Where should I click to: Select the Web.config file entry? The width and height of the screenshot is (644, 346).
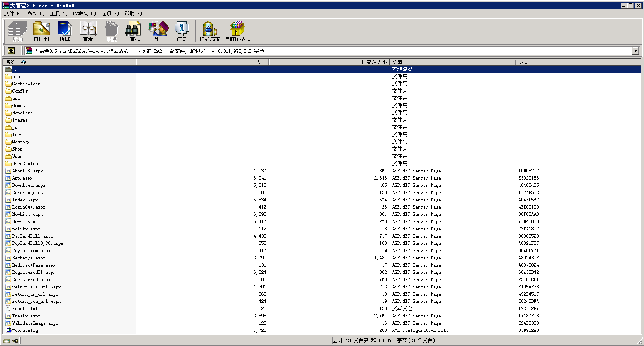click(25, 330)
